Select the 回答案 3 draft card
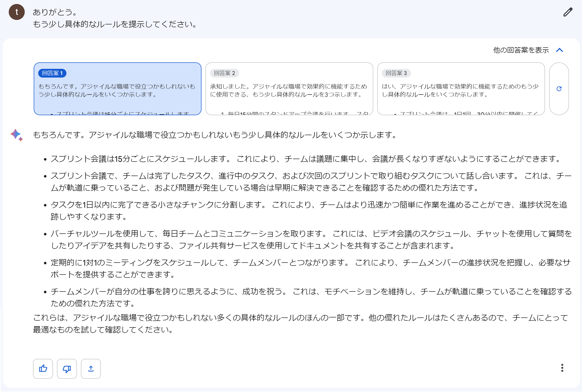Image resolution: width=582 pixels, height=392 pixels. click(461, 89)
